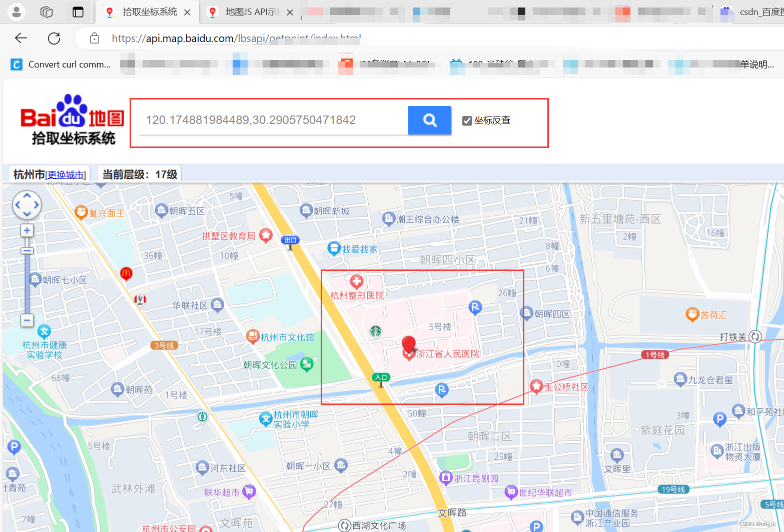The image size is (784, 532).
Task: Click the 1号线 metro line label
Action: tap(655, 354)
